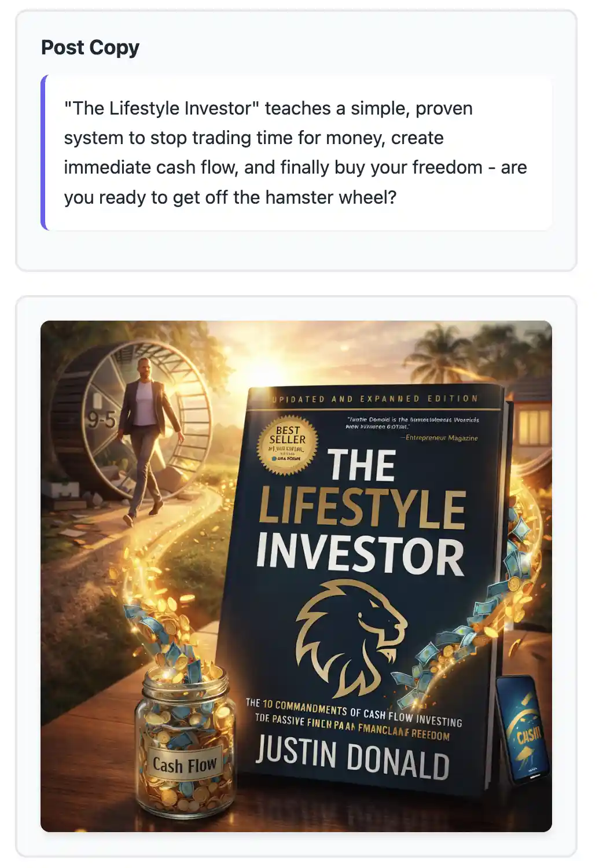Click the Entrepreneur Magazine quote on cover
The image size is (603, 868).
(x=412, y=428)
